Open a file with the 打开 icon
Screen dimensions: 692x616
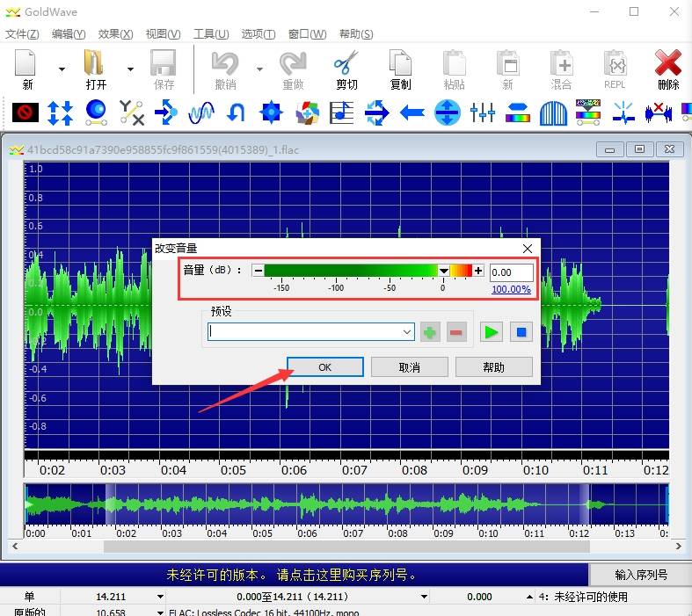(x=94, y=63)
